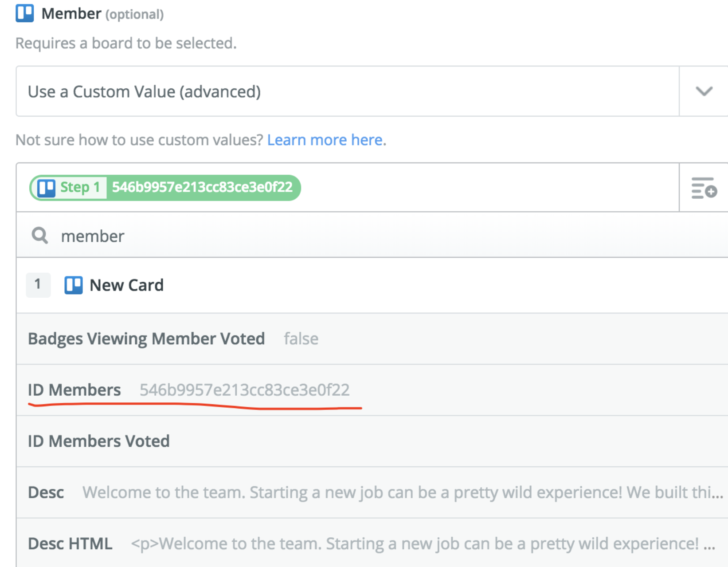Follow the Learn more here link
Screen dimensions: 728x567
[326, 140]
